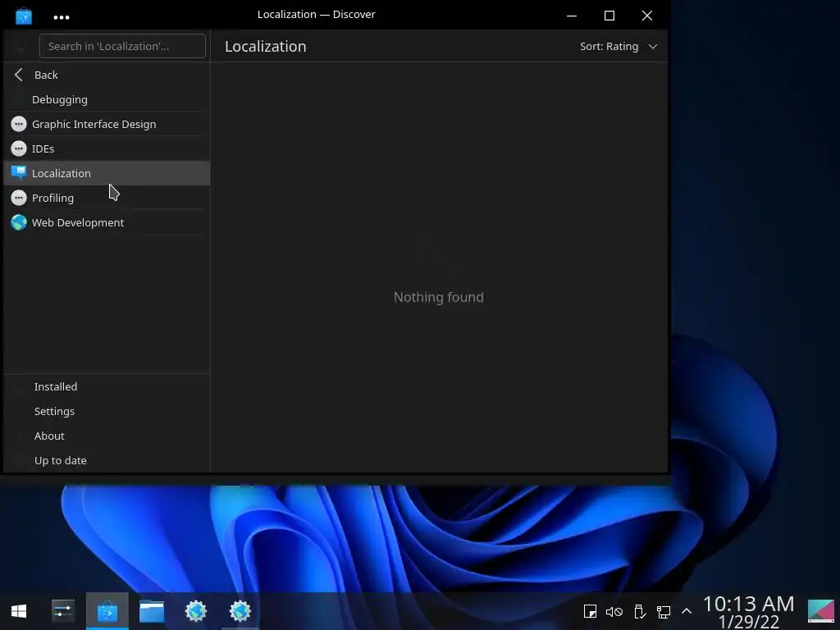Image resolution: width=840 pixels, height=630 pixels.
Task: Click the Profiling category icon
Action: (19, 198)
